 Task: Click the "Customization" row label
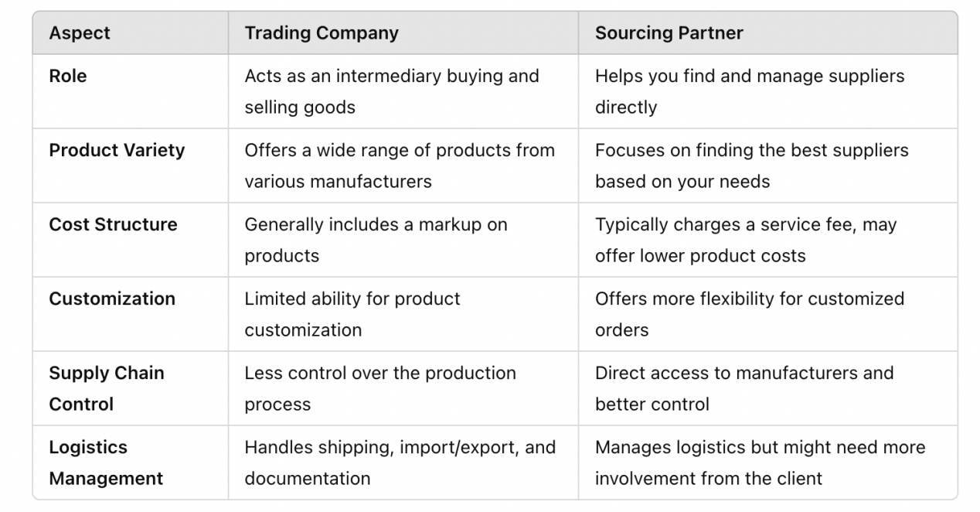112,299
